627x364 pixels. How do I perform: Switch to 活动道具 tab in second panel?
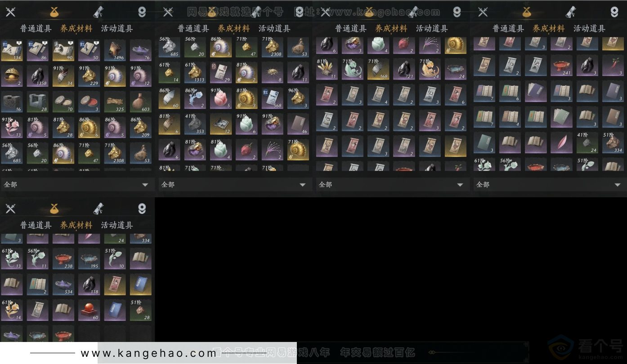pyautogui.click(x=274, y=29)
